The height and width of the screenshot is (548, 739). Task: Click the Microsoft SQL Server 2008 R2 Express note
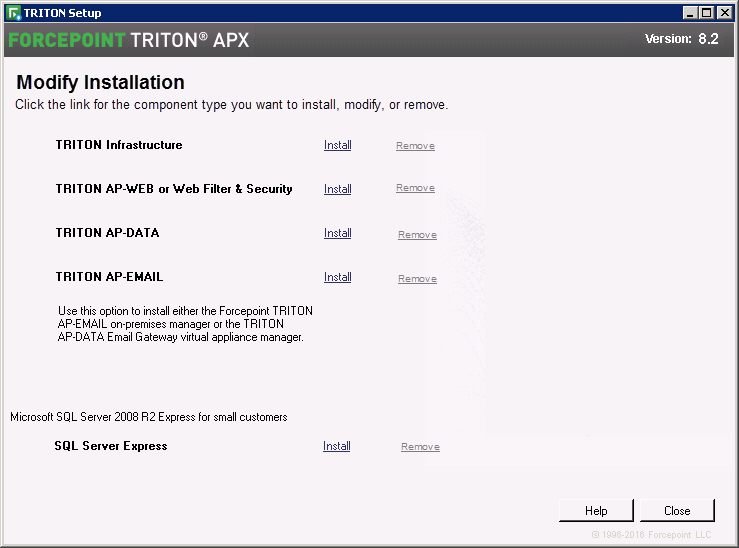pyautogui.click(x=149, y=417)
